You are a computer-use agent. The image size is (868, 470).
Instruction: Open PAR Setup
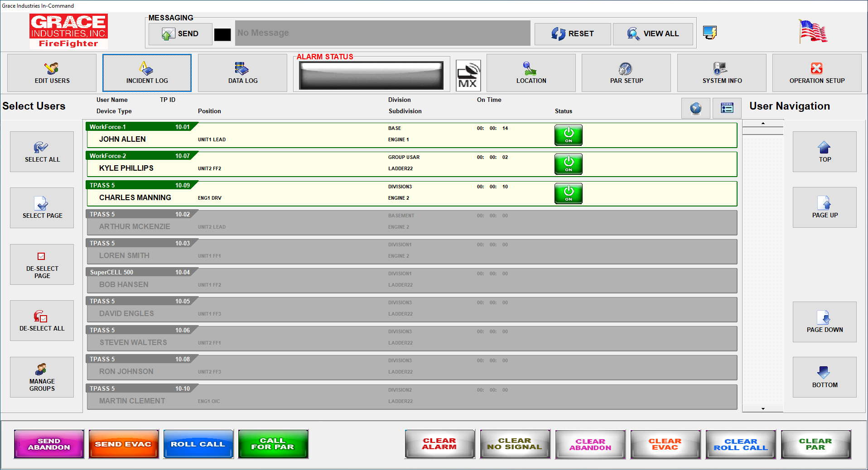[x=626, y=73]
